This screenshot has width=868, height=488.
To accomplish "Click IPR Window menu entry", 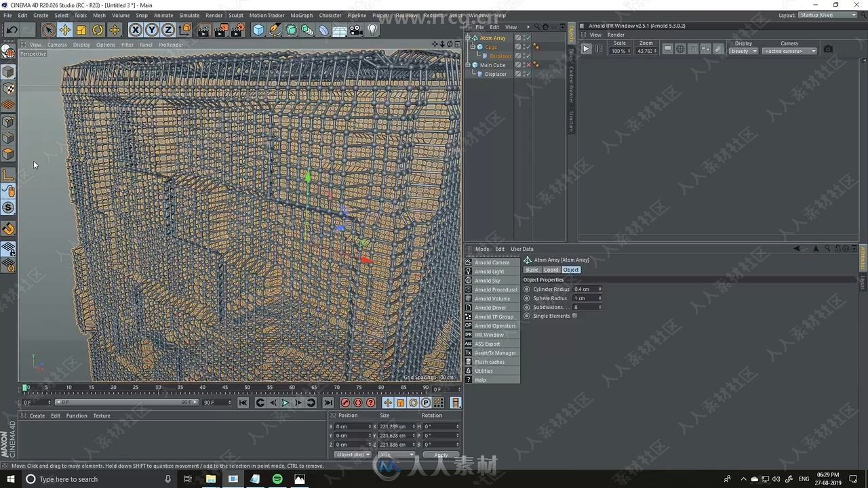I will (492, 335).
